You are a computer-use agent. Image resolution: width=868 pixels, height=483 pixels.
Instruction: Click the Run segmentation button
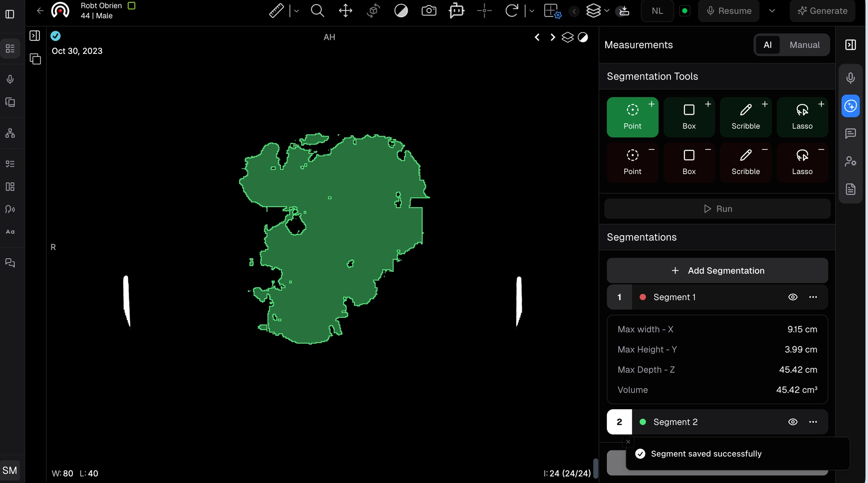coord(717,209)
